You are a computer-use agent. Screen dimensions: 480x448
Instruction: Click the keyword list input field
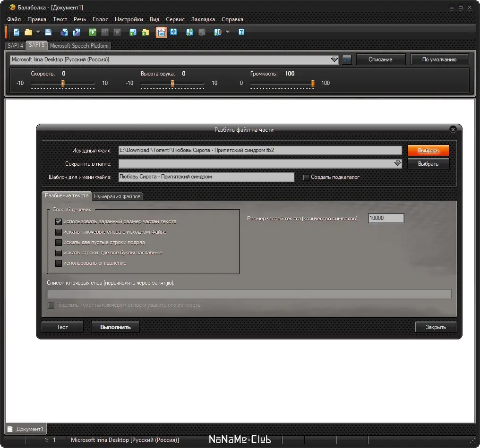pos(249,294)
